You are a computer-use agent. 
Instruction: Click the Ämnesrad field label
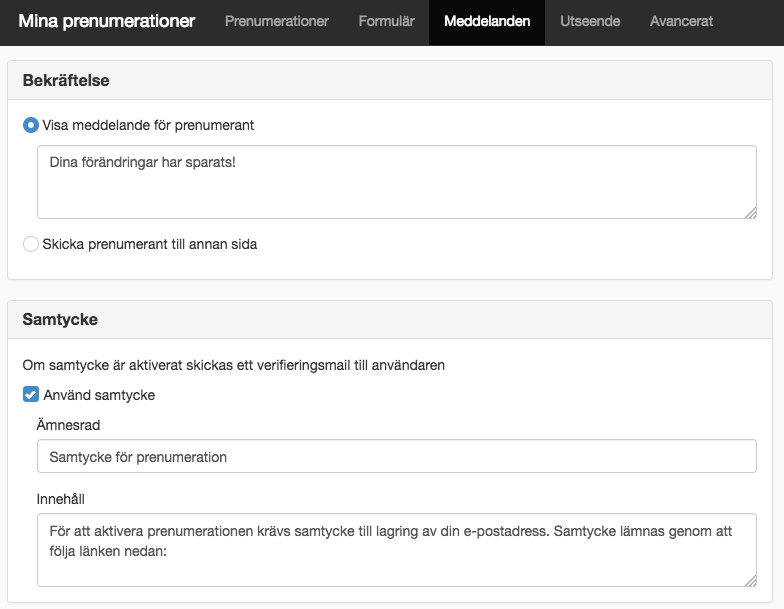[x=68, y=425]
